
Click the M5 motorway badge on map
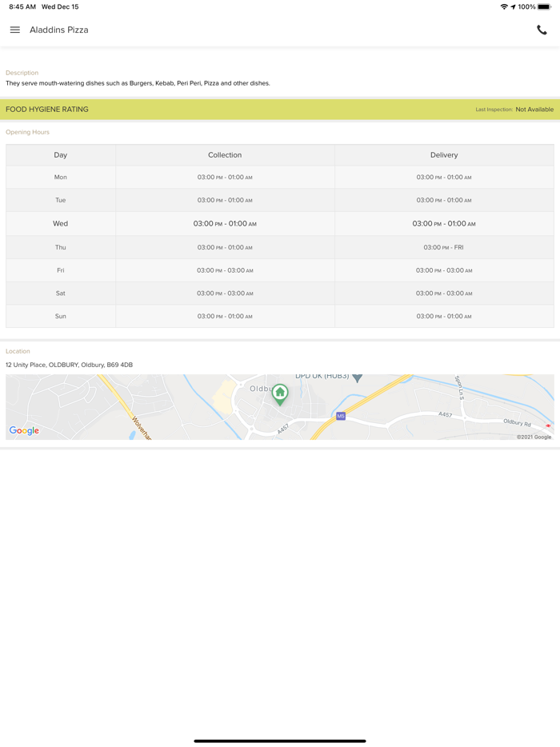click(x=340, y=416)
